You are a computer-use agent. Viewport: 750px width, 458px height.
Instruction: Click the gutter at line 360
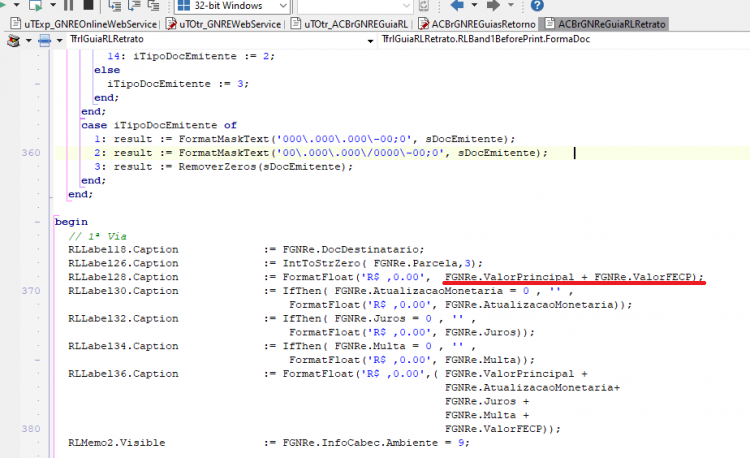click(31, 153)
